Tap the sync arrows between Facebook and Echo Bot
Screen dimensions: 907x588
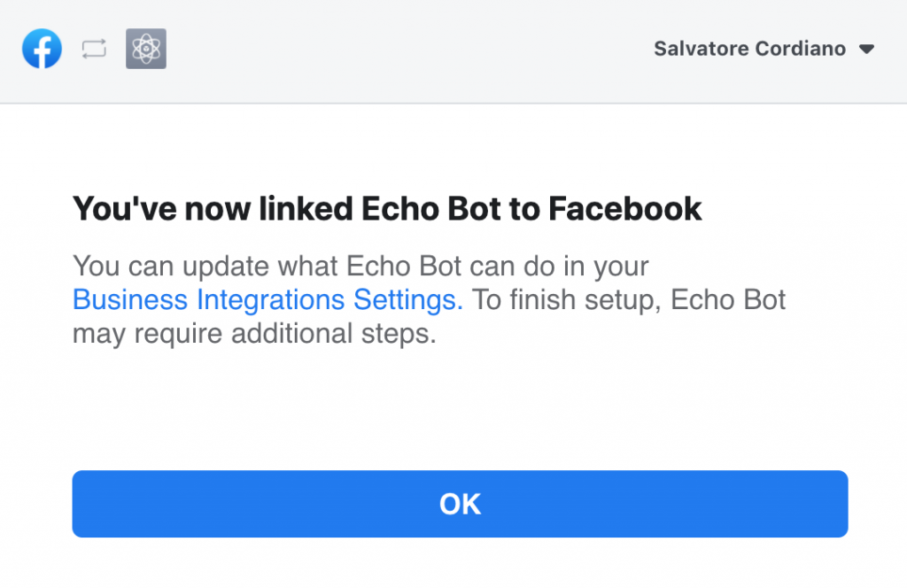[x=94, y=49]
